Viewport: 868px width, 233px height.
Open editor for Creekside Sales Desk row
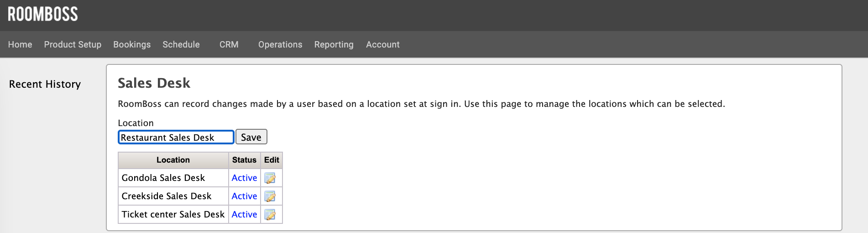(270, 196)
